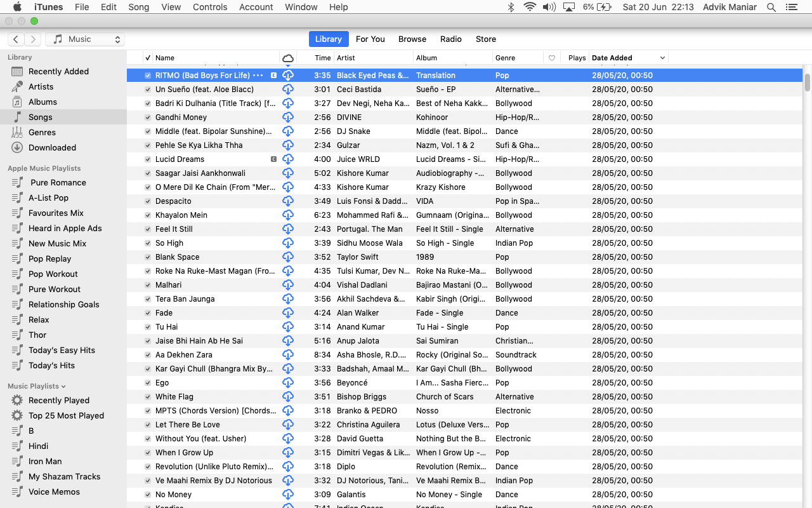Uncheck the Despacito song checkbox
This screenshot has width=812, height=508.
(148, 201)
